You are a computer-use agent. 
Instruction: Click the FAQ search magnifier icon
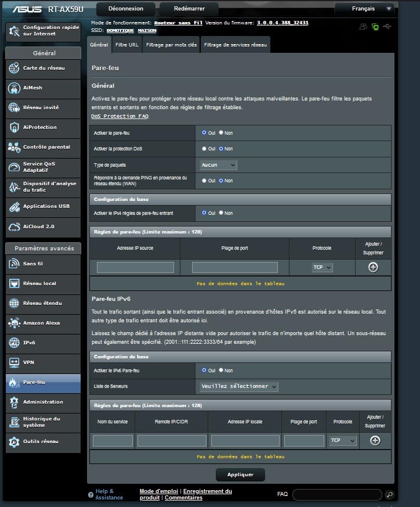389,495
